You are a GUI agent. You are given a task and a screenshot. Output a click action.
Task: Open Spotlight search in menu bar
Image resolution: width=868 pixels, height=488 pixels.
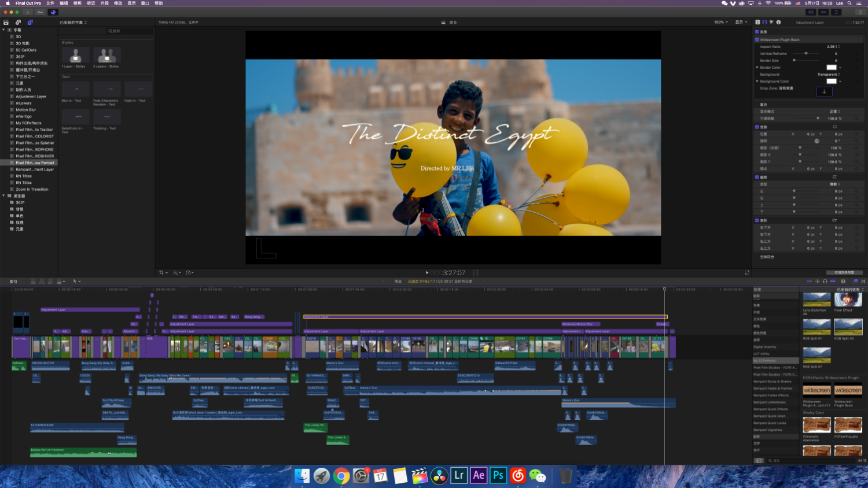pos(849,3)
